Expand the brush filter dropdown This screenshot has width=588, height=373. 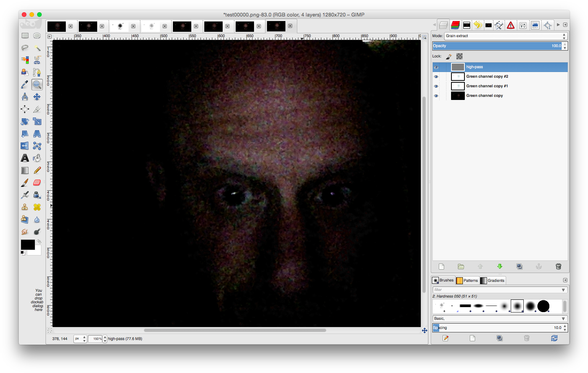[563, 290]
